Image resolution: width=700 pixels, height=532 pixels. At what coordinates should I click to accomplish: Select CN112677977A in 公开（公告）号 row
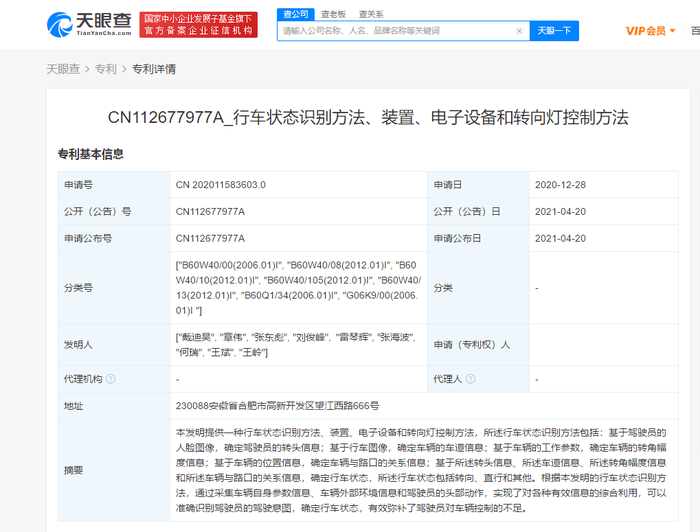coord(210,212)
